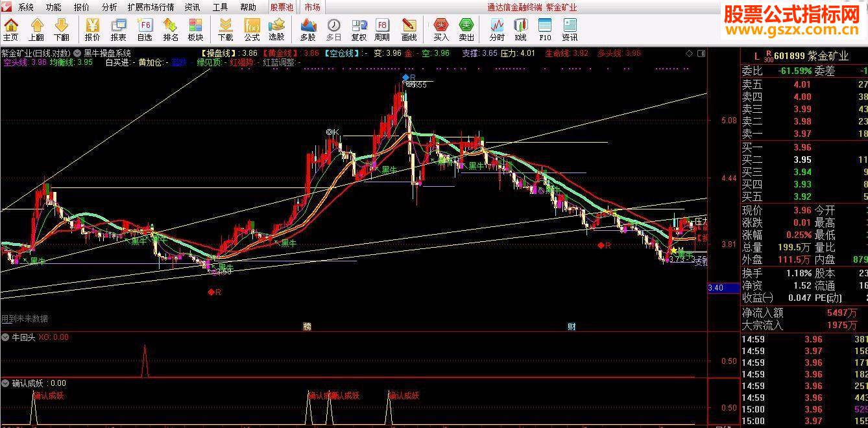Click the 大宗流入 1975万 row
This screenshot has height=428, width=868.
(804, 326)
